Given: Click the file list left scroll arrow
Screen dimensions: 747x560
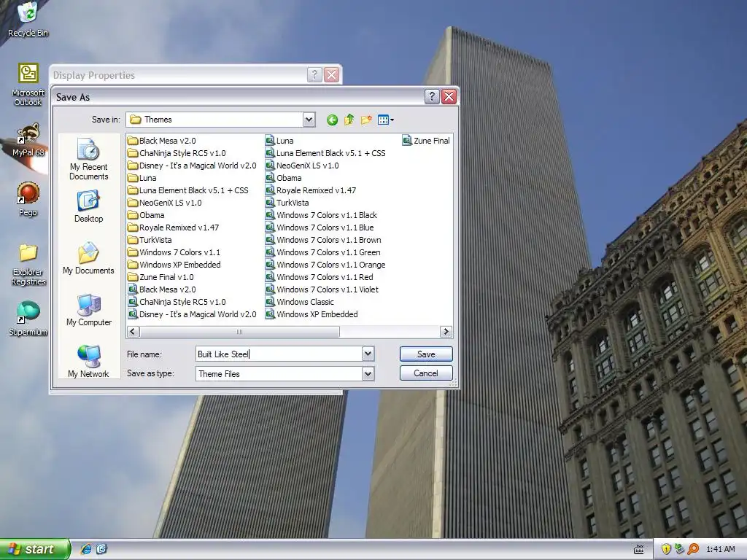Looking at the screenshot, I should pyautogui.click(x=133, y=332).
